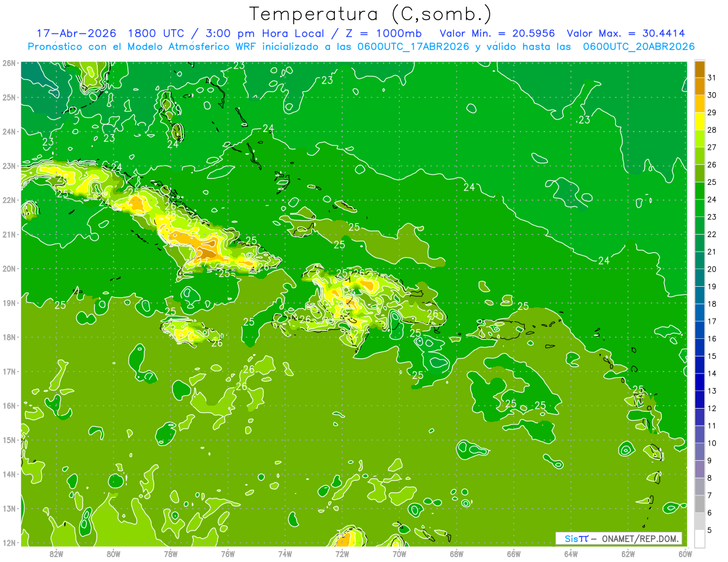Click the gray 6 legend color swatch
Screen dimensions: 728x562
699,504
